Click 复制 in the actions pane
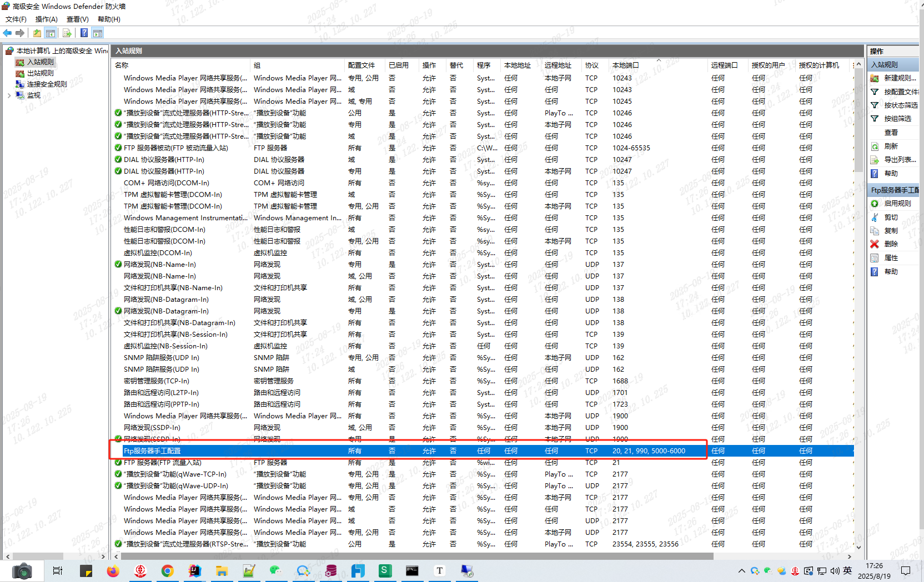Image resolution: width=924 pixels, height=582 pixels. pyautogui.click(x=891, y=231)
